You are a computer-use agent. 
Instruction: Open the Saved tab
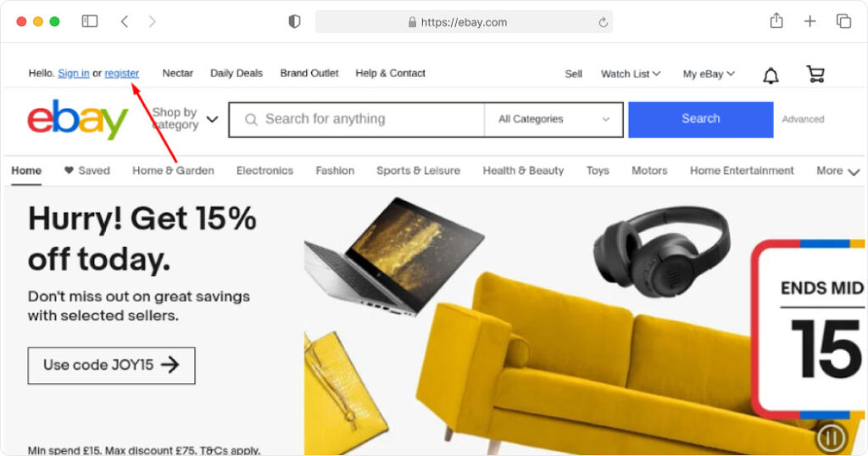87,170
